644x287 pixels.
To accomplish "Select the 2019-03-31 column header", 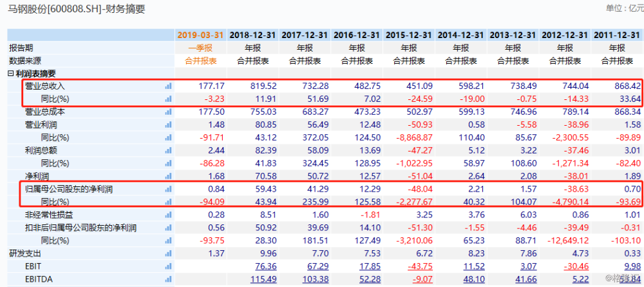I will coord(201,35).
